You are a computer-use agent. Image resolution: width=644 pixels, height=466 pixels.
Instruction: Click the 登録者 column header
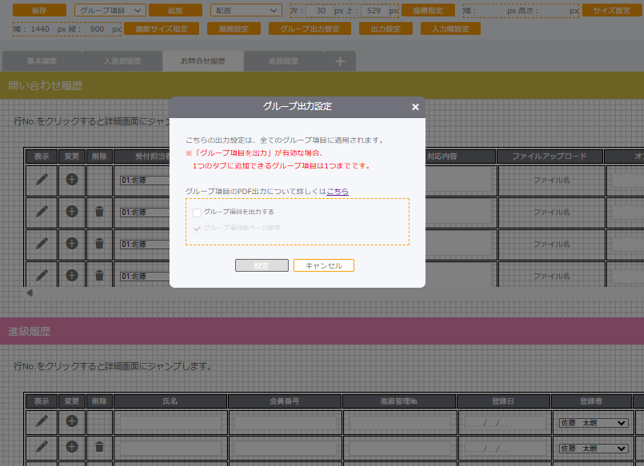coord(591,401)
